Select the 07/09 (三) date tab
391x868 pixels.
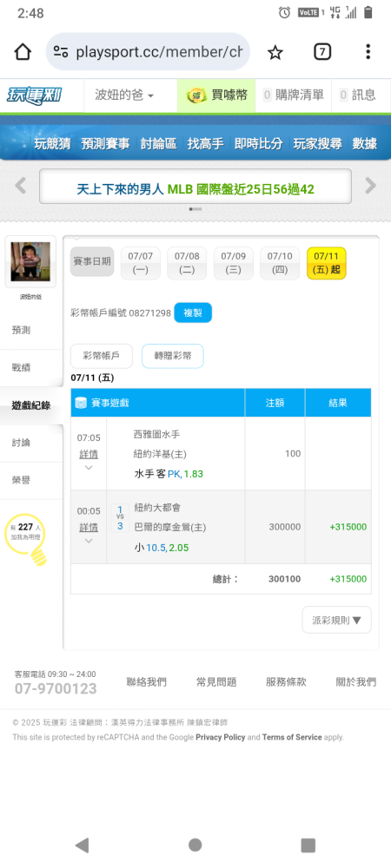(x=233, y=264)
